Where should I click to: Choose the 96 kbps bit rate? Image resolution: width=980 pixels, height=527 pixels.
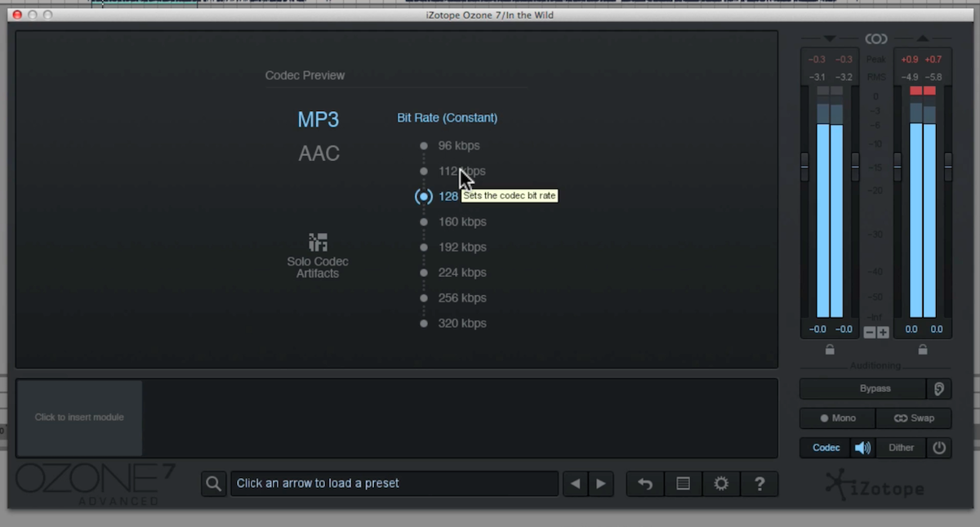[458, 145]
